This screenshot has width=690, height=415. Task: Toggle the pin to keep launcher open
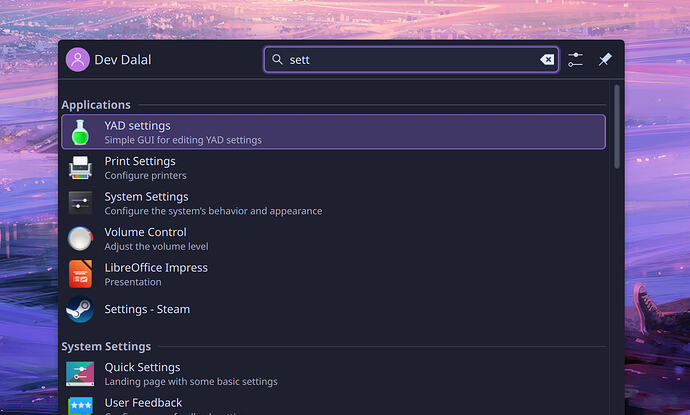point(604,60)
